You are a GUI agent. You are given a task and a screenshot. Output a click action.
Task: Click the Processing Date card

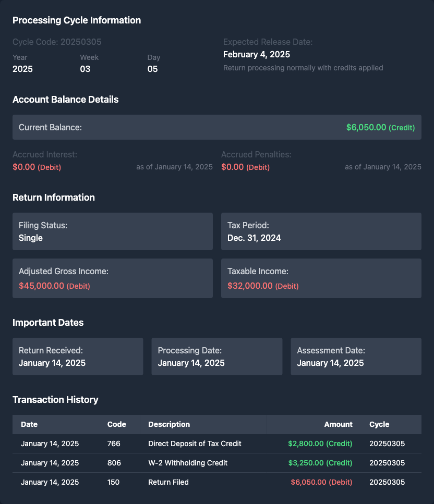[x=216, y=357]
